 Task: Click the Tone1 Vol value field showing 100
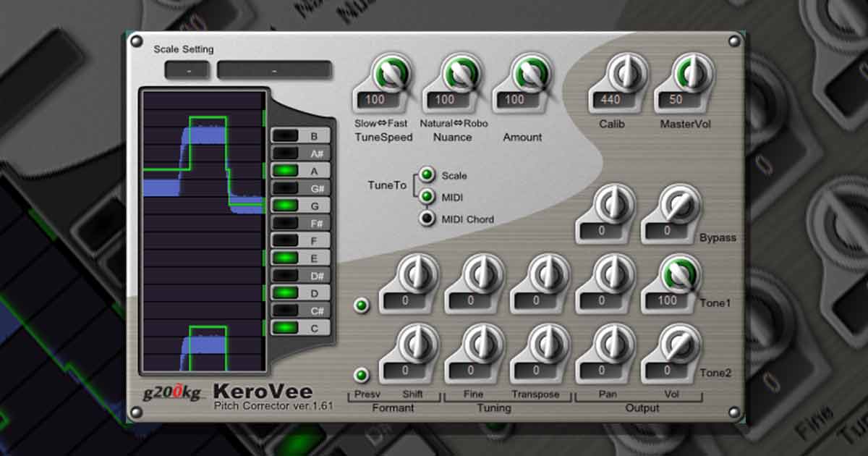point(669,300)
